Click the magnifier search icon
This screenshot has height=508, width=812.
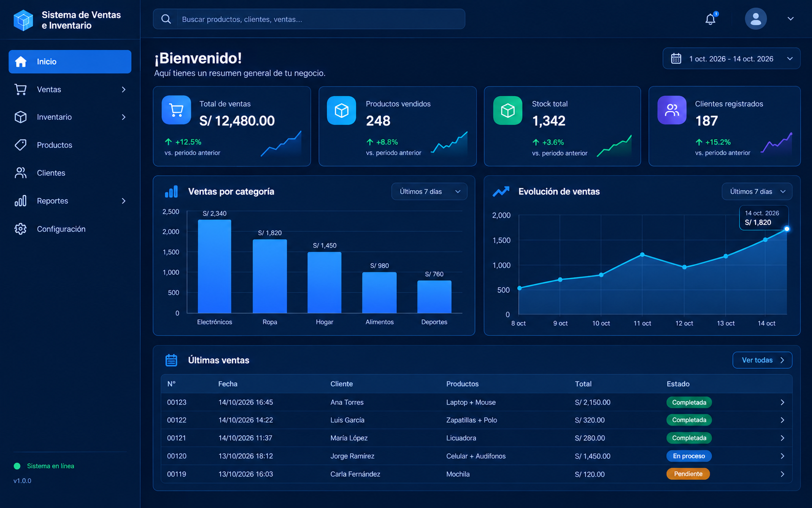(x=166, y=19)
